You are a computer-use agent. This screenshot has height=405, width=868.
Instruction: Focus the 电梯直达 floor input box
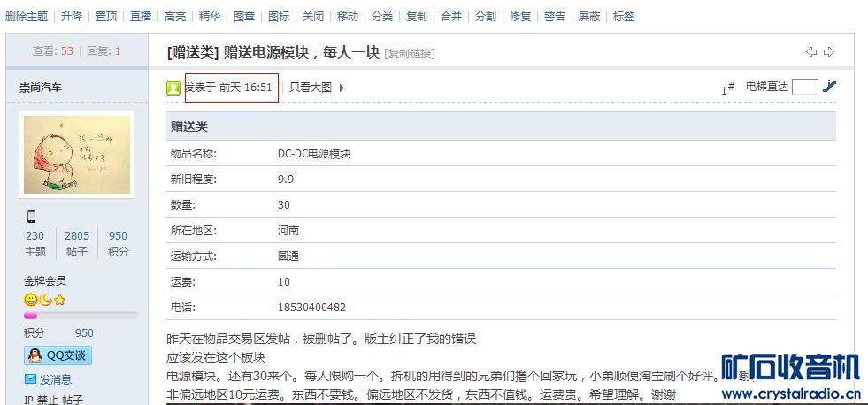pyautogui.click(x=805, y=87)
